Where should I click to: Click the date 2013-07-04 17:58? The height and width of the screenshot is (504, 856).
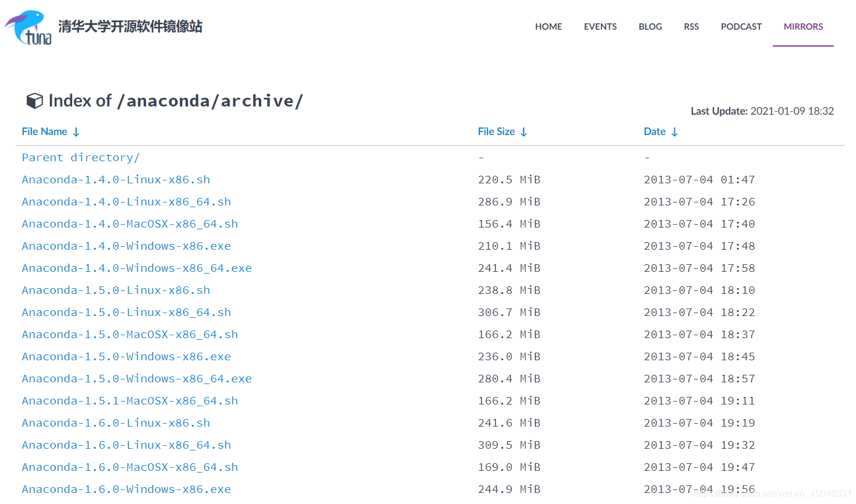[x=699, y=268]
